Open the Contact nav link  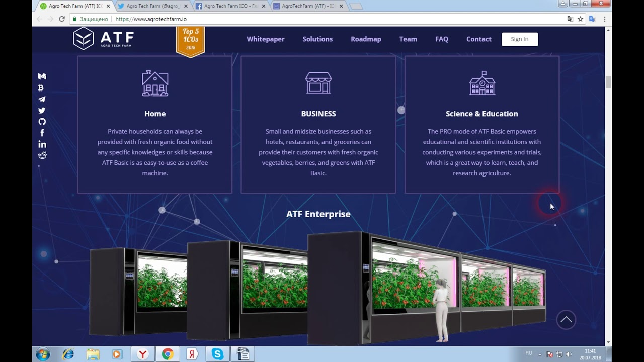pyautogui.click(x=479, y=39)
